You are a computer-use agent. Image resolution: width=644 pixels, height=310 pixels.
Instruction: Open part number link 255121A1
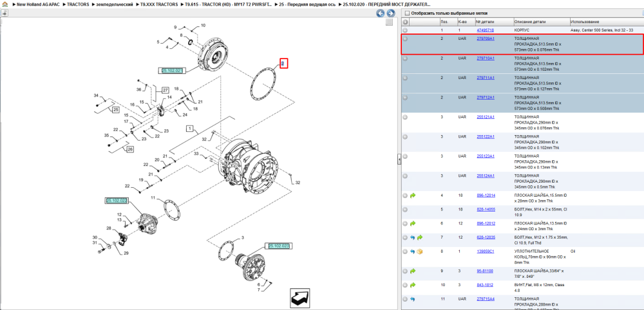coord(486,117)
